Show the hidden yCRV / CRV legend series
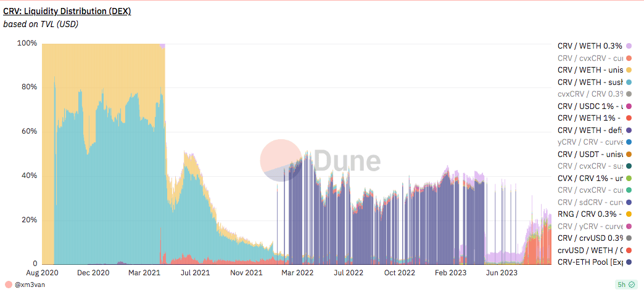644x295 pixels. [x=590, y=142]
